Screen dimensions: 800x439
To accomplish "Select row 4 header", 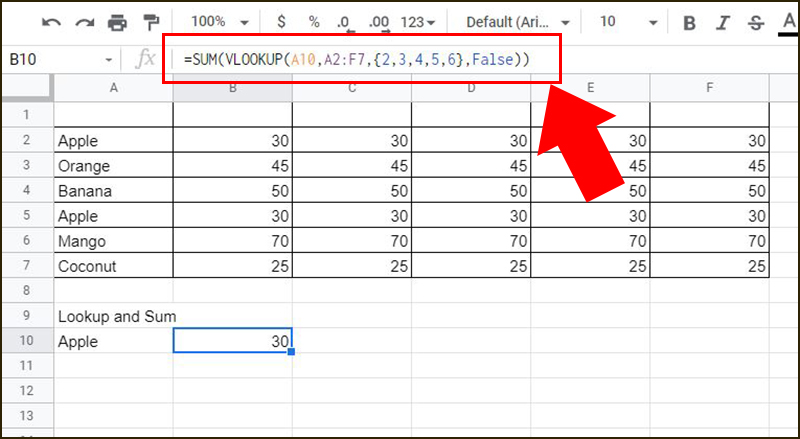I will pyautogui.click(x=28, y=190).
